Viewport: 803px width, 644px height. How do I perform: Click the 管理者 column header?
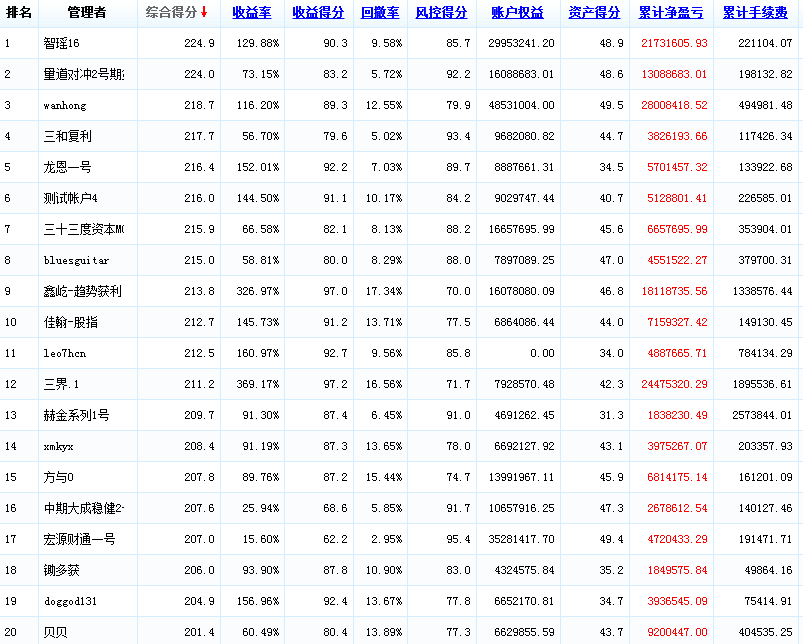tap(88, 13)
